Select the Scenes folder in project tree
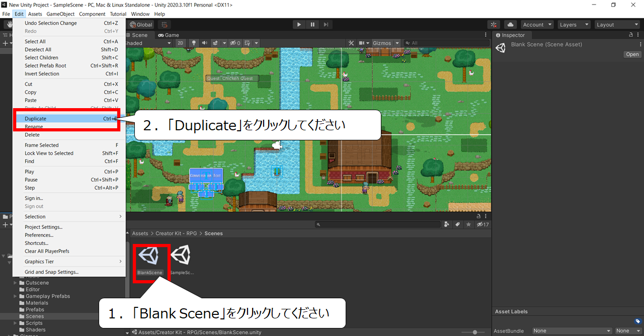The width and height of the screenshot is (644, 336). (x=35, y=316)
